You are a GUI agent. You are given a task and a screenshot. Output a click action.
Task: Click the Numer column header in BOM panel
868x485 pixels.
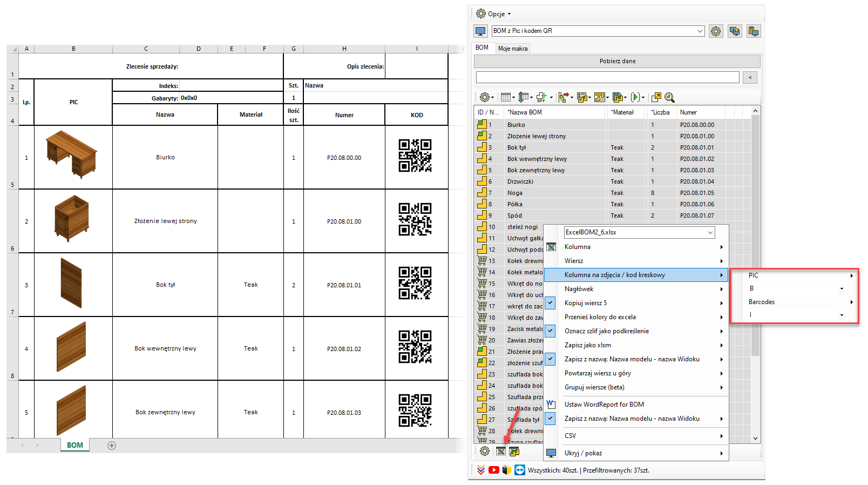[x=701, y=112]
